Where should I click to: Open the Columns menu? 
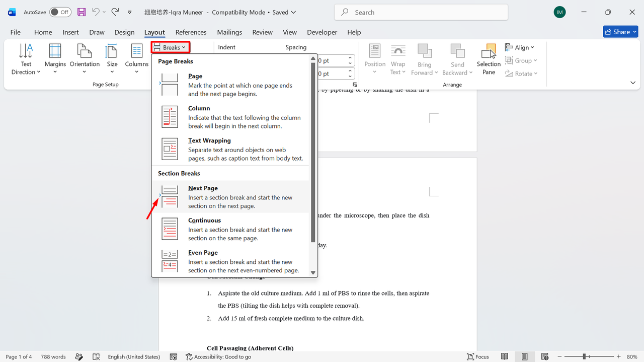[x=136, y=59]
